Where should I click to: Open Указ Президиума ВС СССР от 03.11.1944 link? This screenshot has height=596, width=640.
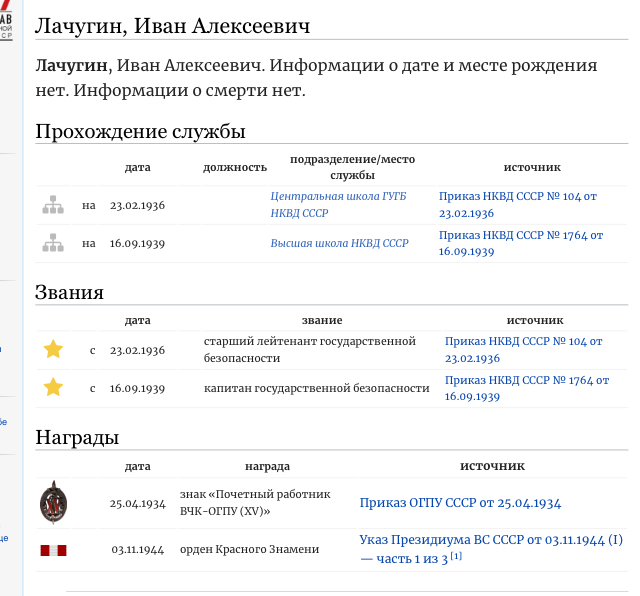pos(491,549)
